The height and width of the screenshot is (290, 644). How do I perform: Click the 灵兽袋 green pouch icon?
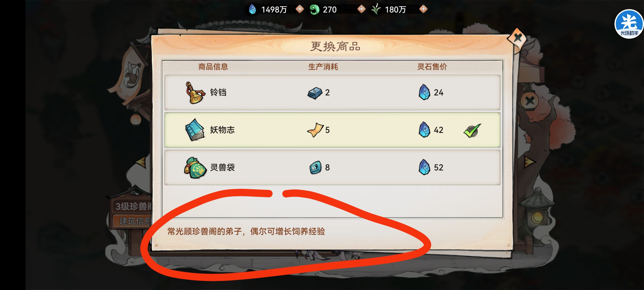[195, 168]
